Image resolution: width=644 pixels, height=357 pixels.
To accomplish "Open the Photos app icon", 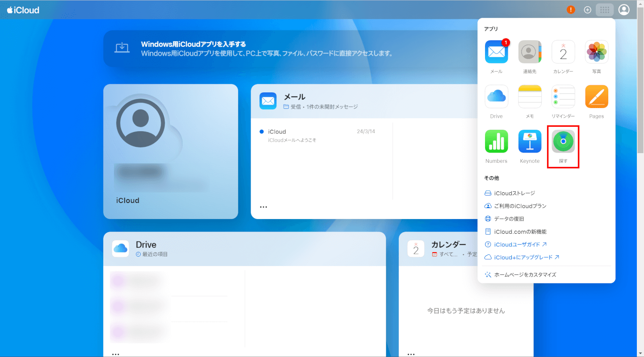I will pyautogui.click(x=597, y=52).
